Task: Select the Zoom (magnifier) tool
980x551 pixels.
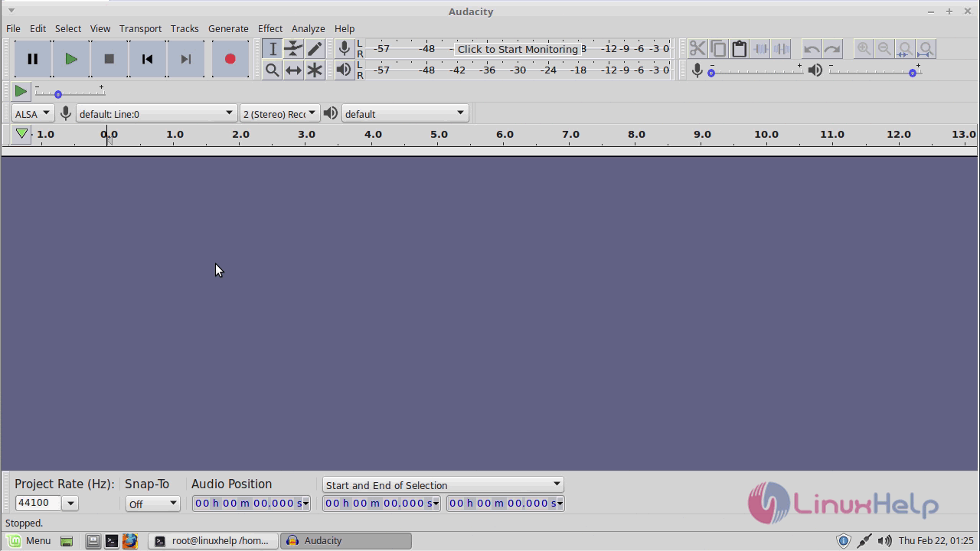Action: tap(273, 70)
